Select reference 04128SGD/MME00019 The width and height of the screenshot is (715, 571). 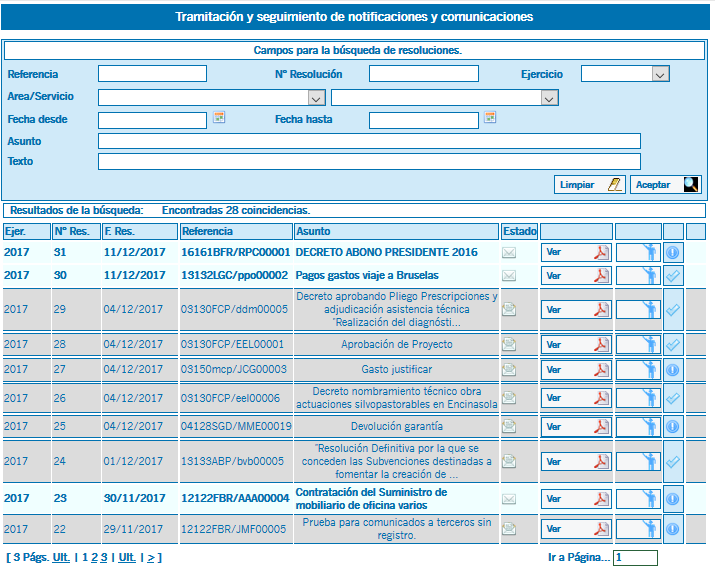tap(236, 426)
